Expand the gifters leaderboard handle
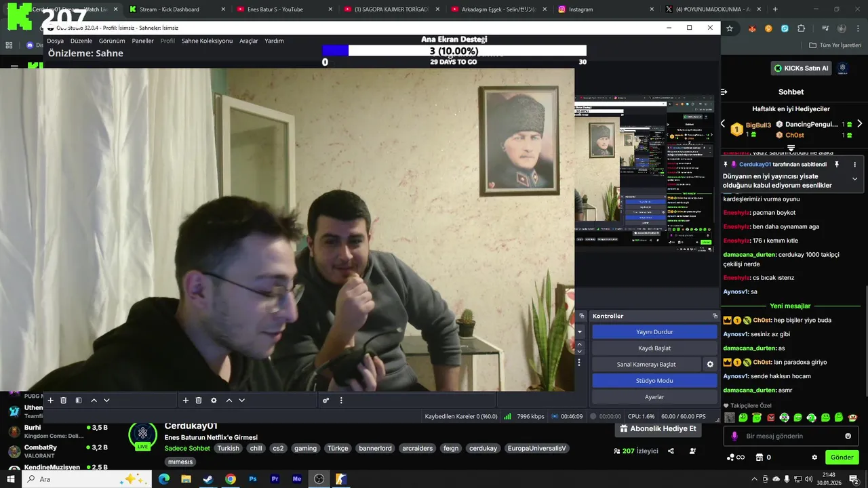This screenshot has height=488, width=868. tap(791, 148)
